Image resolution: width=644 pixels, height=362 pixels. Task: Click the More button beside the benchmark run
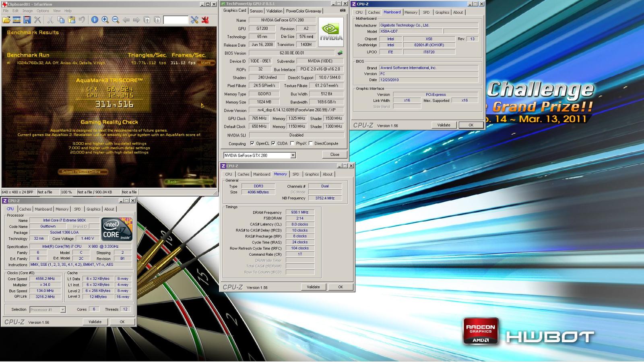206,63
